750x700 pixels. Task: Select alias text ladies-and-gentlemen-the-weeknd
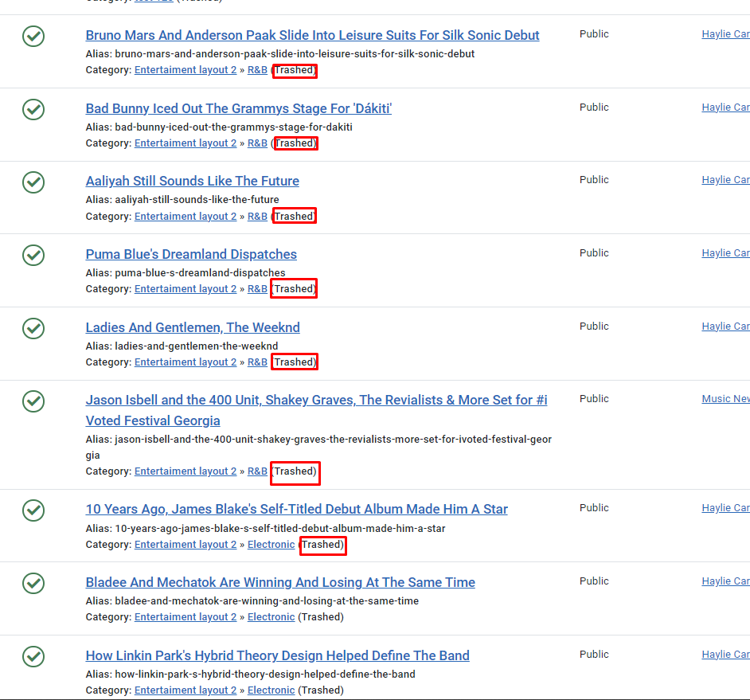click(x=196, y=346)
